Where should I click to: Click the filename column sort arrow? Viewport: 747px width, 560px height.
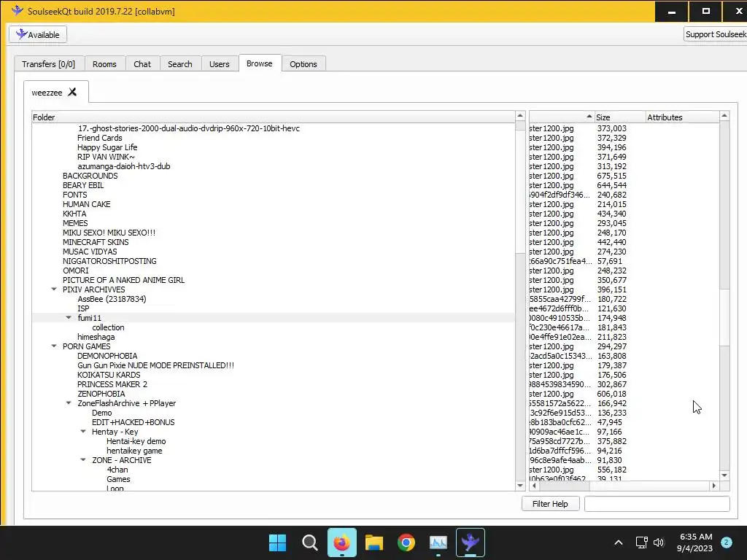click(589, 116)
